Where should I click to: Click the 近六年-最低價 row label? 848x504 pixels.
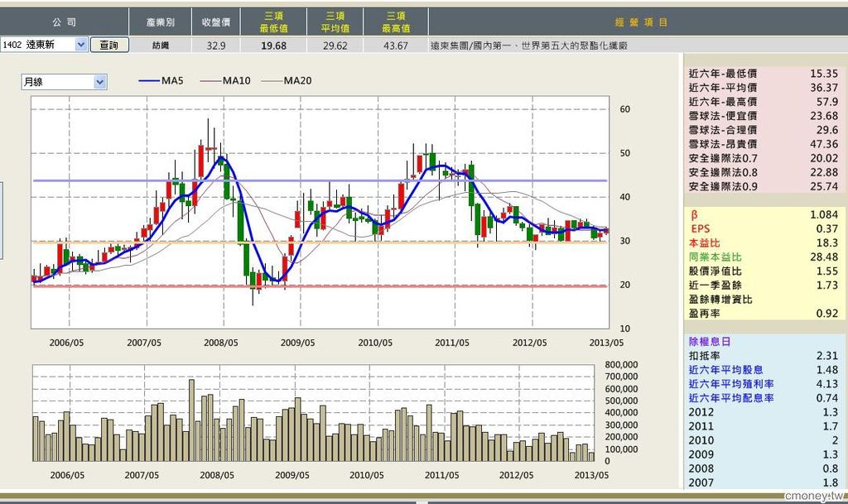[x=723, y=74]
